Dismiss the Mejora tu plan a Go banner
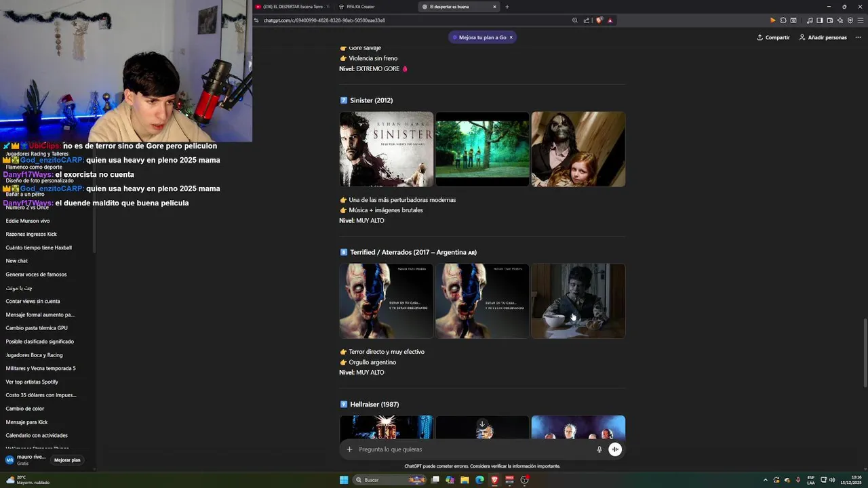This screenshot has width=868, height=488. [x=511, y=37]
